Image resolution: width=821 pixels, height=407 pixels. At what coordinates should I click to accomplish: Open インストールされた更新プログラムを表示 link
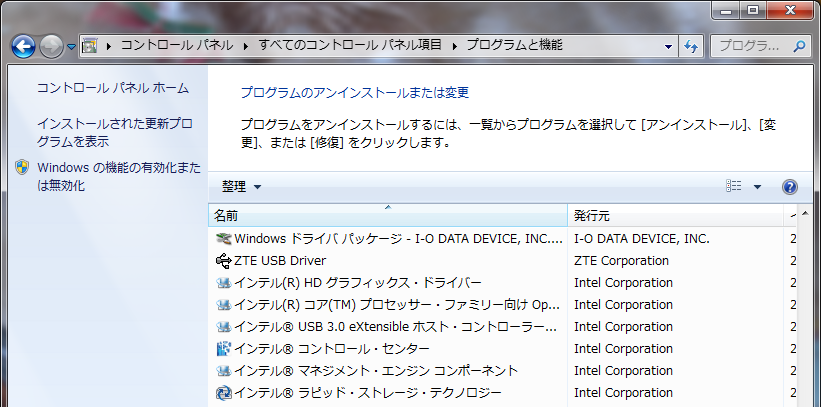coord(115,133)
